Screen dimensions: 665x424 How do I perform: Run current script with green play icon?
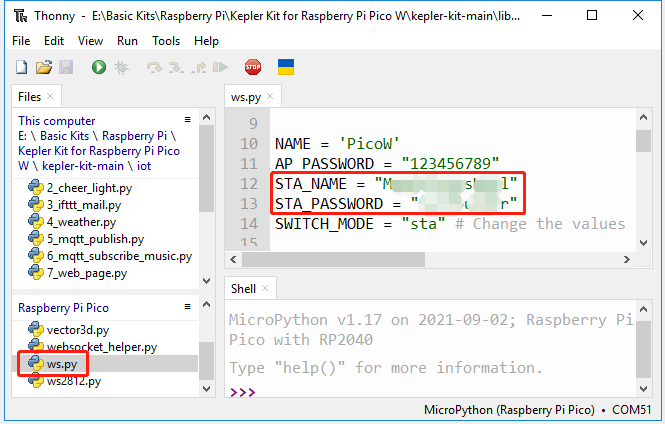[99, 67]
